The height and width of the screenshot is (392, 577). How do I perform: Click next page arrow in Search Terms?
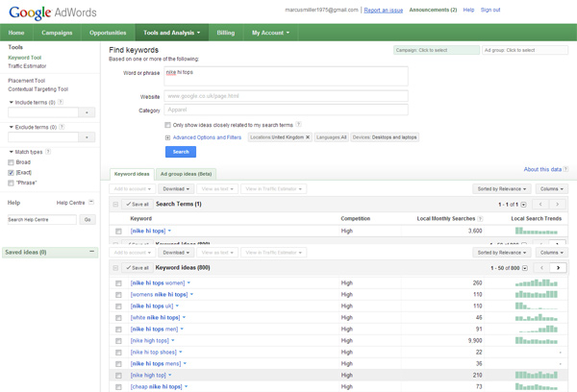(558, 204)
